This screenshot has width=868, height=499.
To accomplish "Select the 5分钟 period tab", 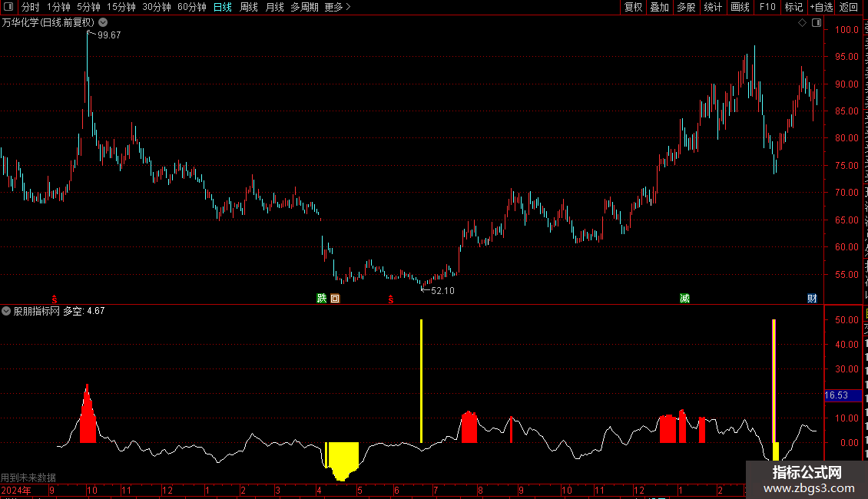I will (x=88, y=7).
